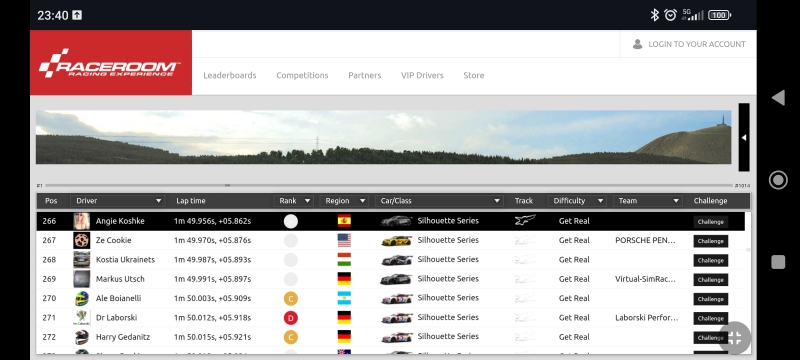
Task: Open the Competitions menu
Action: [x=302, y=75]
